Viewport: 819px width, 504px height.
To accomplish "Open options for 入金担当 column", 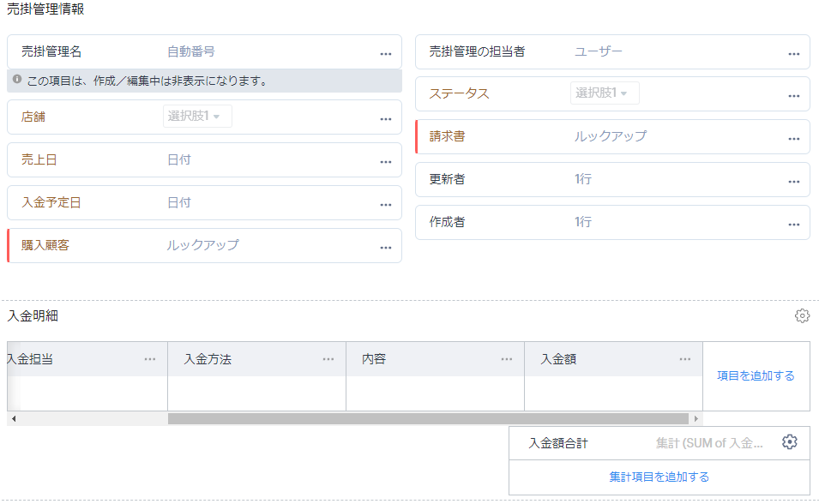I will [150, 359].
